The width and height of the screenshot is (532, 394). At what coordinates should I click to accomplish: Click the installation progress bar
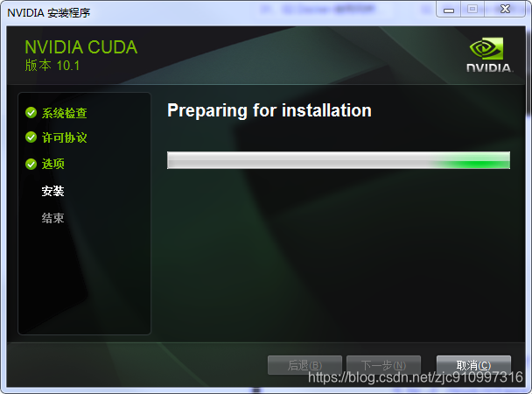[339, 160]
